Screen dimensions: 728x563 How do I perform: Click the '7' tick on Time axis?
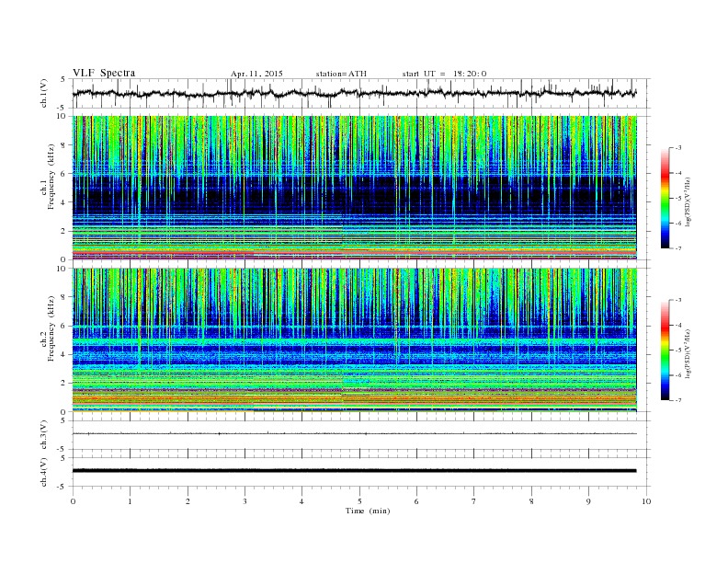[x=474, y=501]
